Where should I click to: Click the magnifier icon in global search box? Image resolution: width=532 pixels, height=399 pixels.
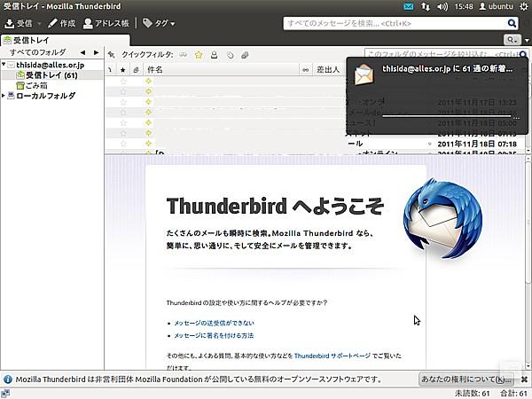(512, 23)
